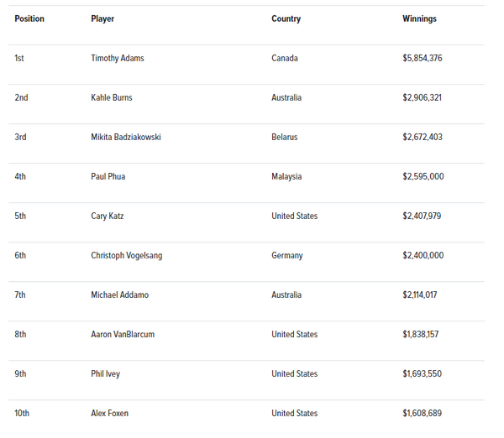Select the $1,608,689 winnings cell
The image size is (504, 438).
click(x=422, y=414)
